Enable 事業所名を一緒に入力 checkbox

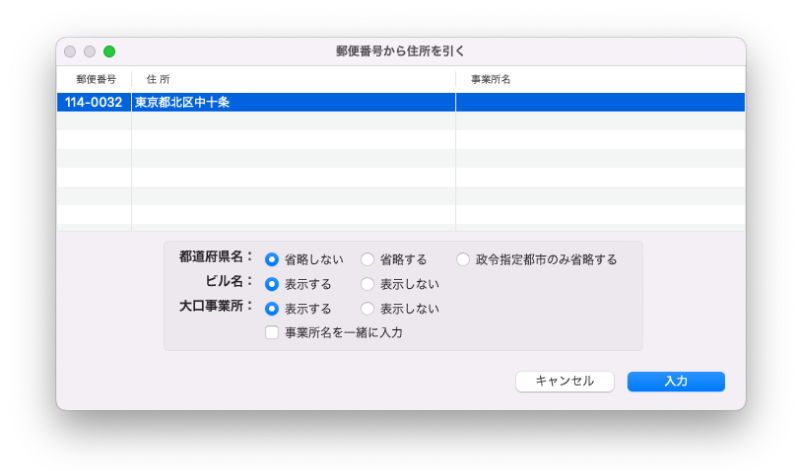click(x=272, y=333)
